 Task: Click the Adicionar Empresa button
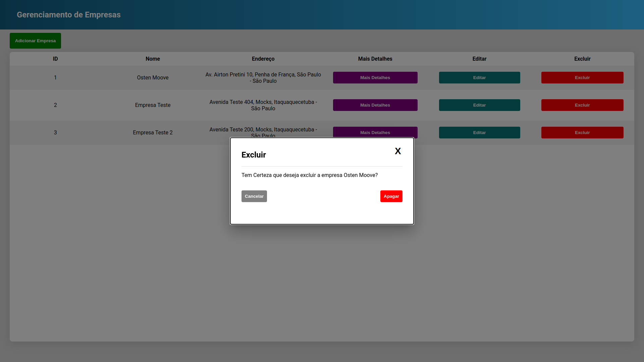(35, 41)
